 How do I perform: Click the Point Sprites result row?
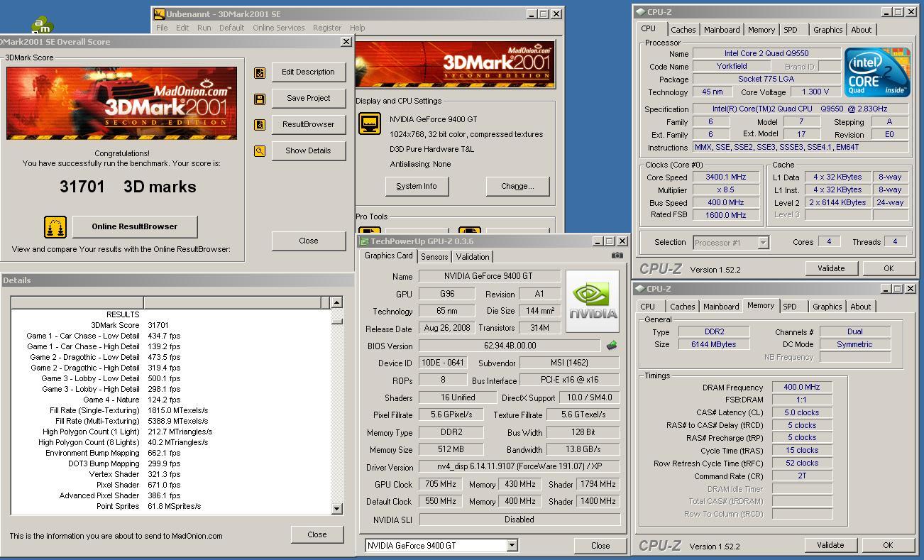[170, 506]
